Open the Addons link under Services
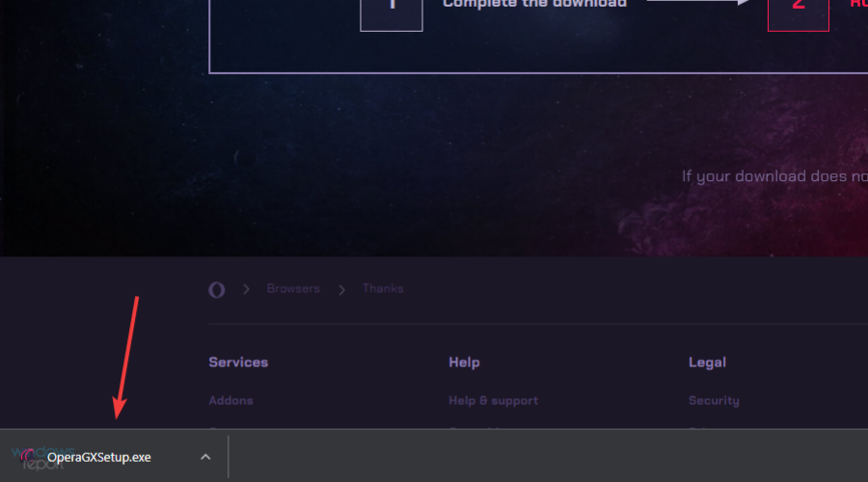Viewport: 868px width, 482px height. pos(231,400)
